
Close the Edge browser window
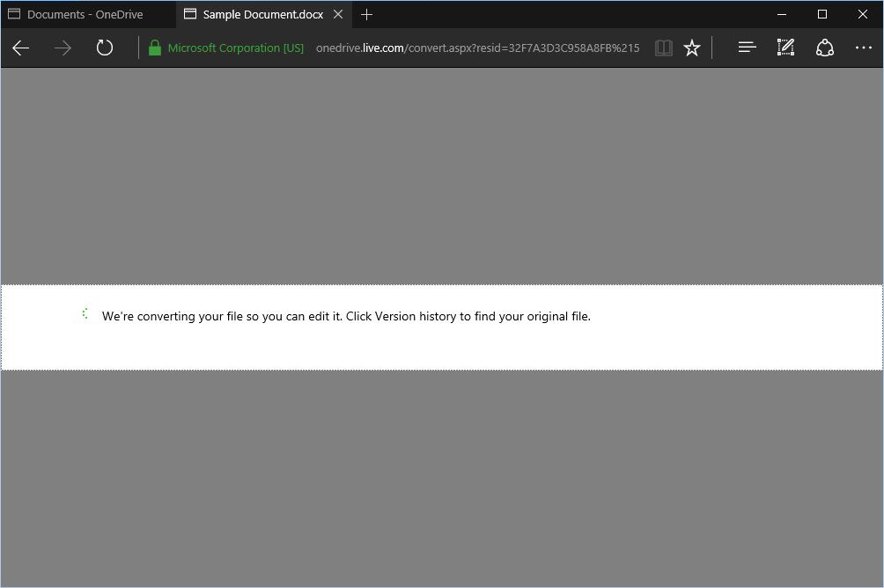point(863,15)
